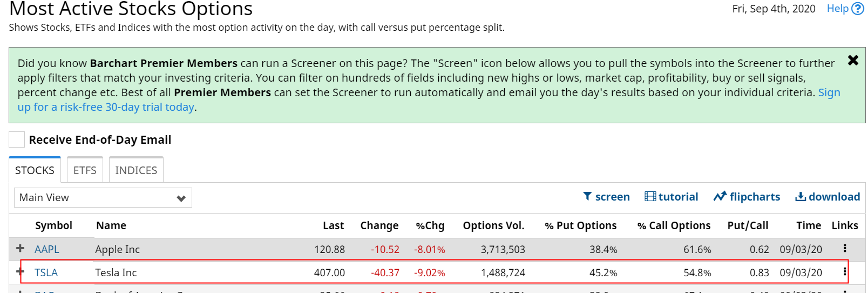Select the STOCKS tab
This screenshot has width=868, height=293.
35,170
